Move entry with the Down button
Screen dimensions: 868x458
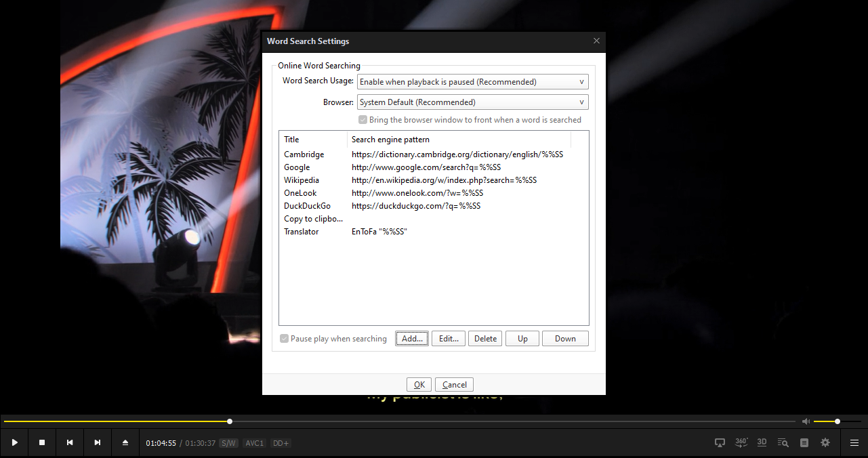click(x=565, y=339)
